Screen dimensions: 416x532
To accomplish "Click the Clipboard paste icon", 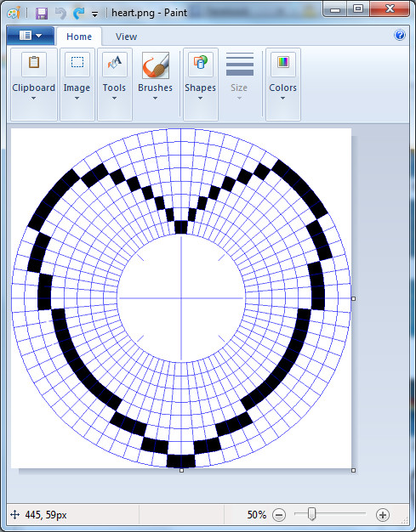I will pos(34,63).
